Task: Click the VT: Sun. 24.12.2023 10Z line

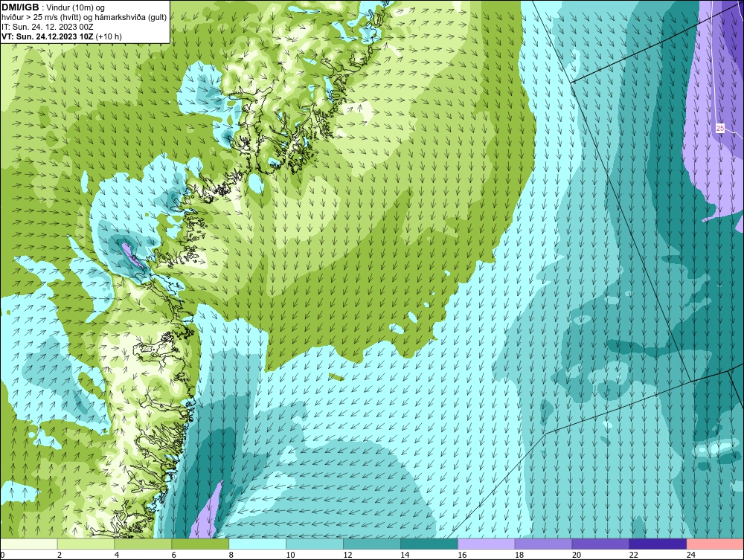Action: click(x=62, y=36)
